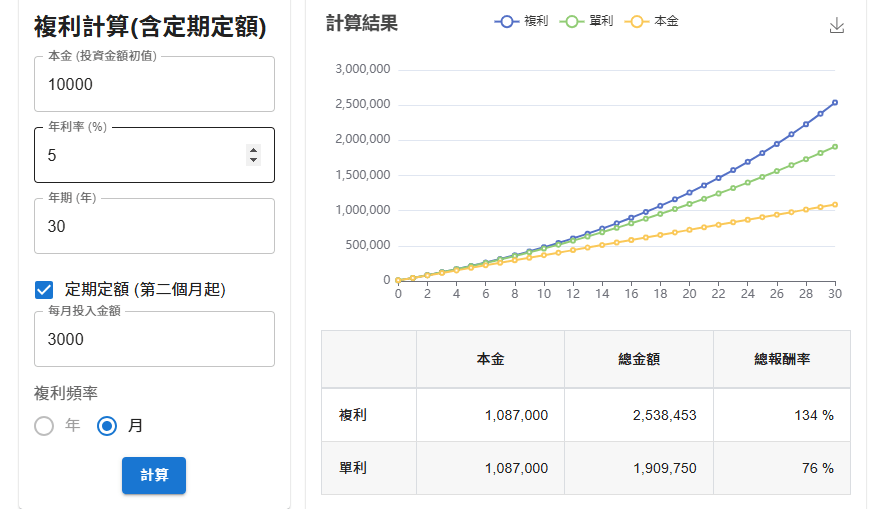Focus the 每月投入金額 input field
874x509 pixels.
pos(154,339)
